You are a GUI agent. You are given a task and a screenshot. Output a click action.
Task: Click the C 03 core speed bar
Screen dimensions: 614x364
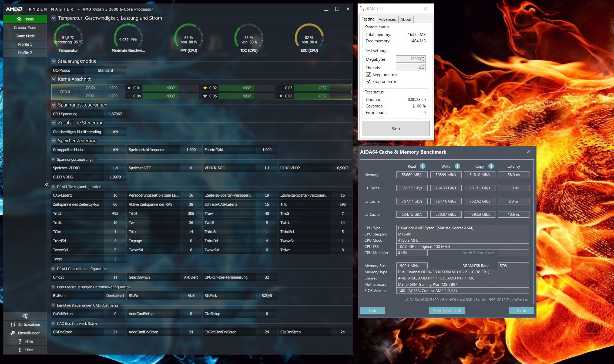coord(322,88)
